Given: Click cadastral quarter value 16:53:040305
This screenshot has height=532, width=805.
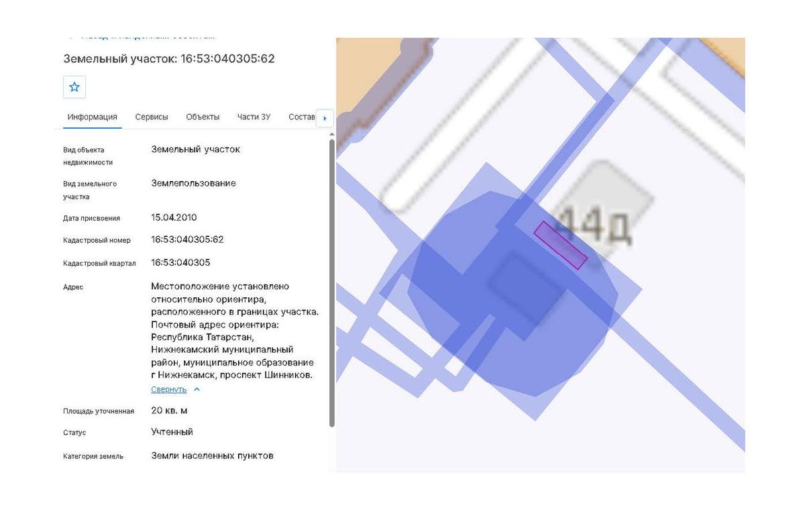Looking at the screenshot, I should pyautogui.click(x=180, y=262).
